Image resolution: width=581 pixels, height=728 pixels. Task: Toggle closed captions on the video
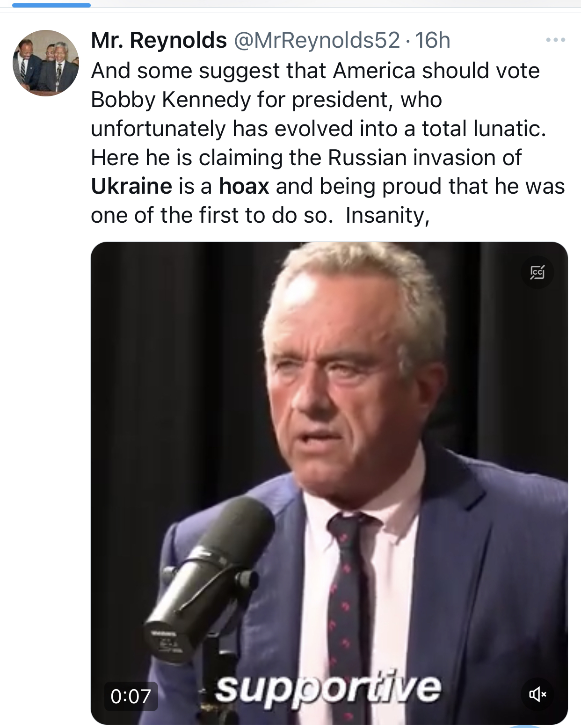pos(537,272)
